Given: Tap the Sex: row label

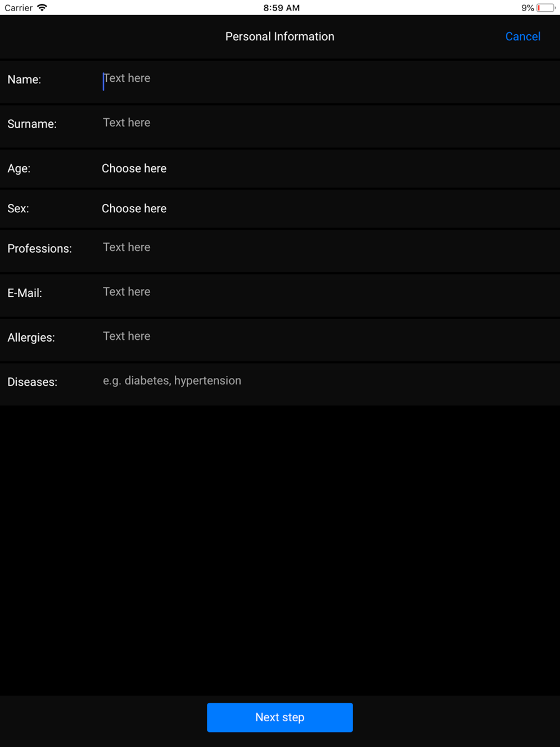Looking at the screenshot, I should (18, 208).
